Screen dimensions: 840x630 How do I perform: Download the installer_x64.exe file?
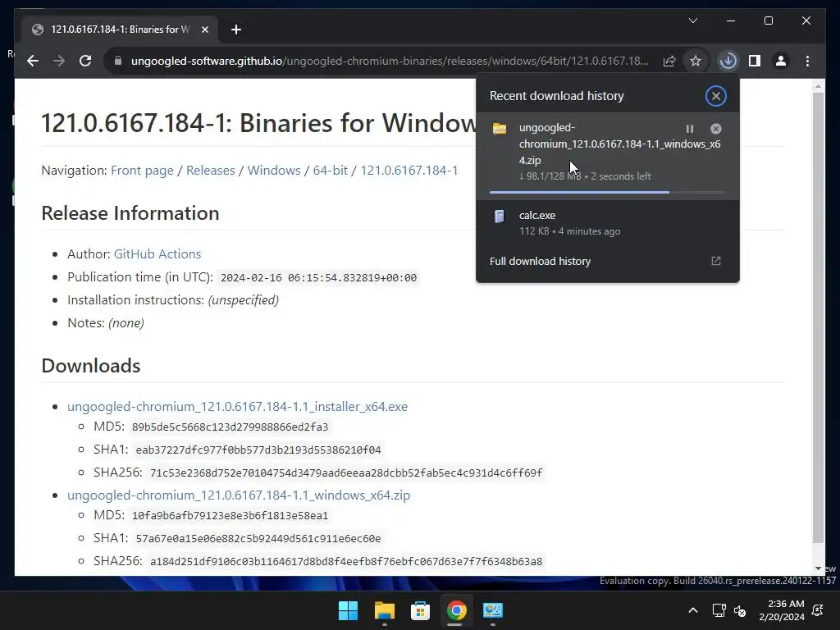click(x=237, y=407)
